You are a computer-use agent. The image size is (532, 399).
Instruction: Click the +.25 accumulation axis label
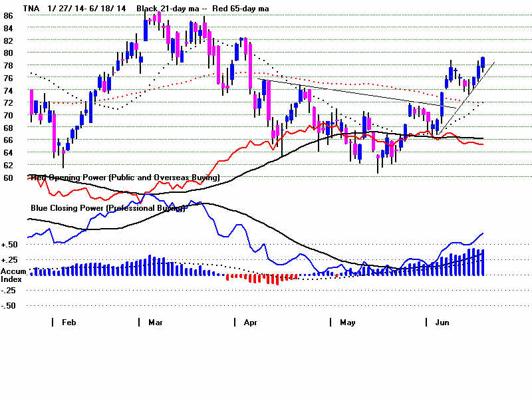(x=9, y=260)
